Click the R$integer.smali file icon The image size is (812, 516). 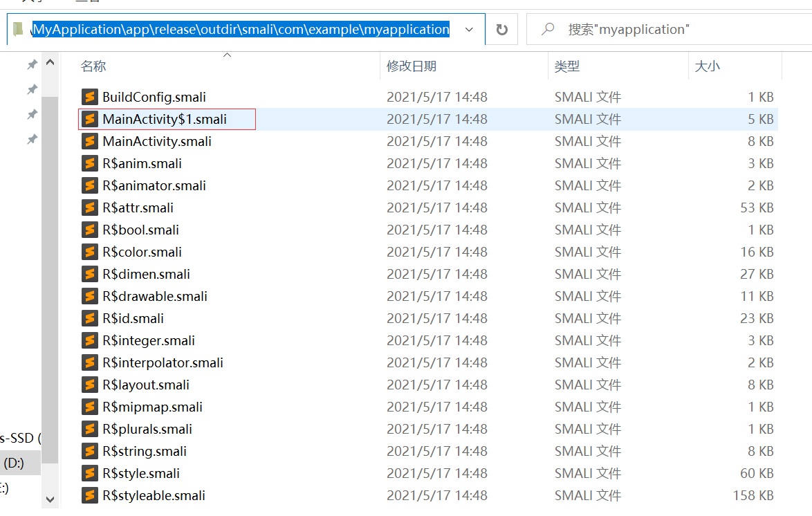90,340
